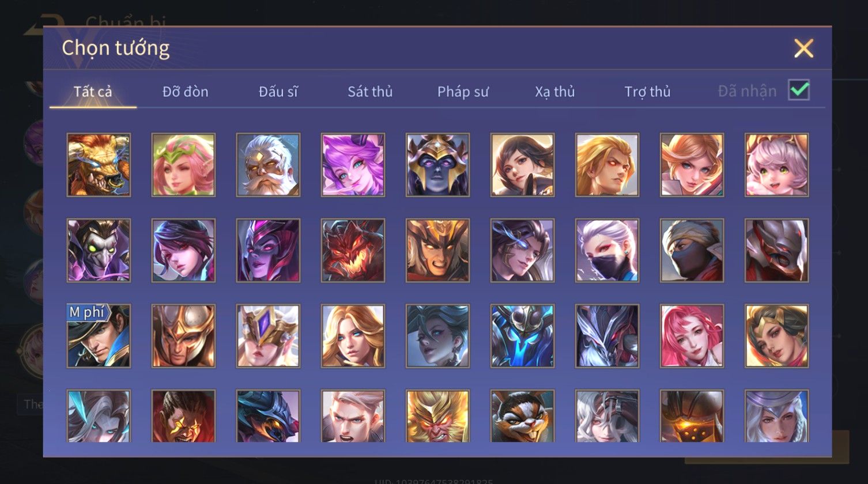
Task: Choose the blue armored insect-like hero
Action: 522,336
